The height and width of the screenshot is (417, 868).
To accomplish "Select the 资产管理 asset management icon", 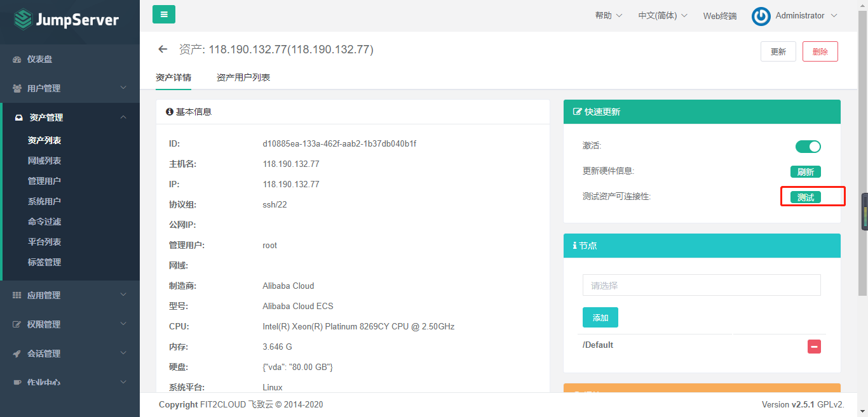I will pyautogui.click(x=18, y=117).
